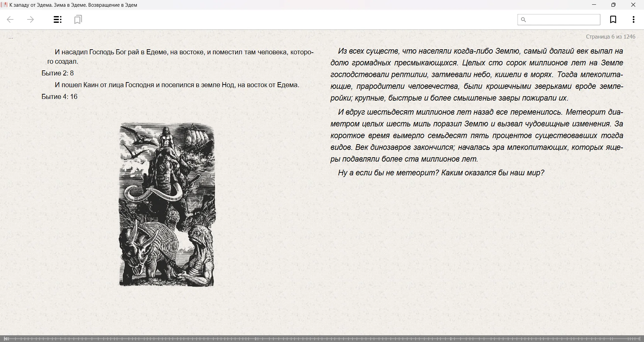Click the 'Бытие 2: 8' citation
This screenshot has width=644, height=342.
[58, 73]
